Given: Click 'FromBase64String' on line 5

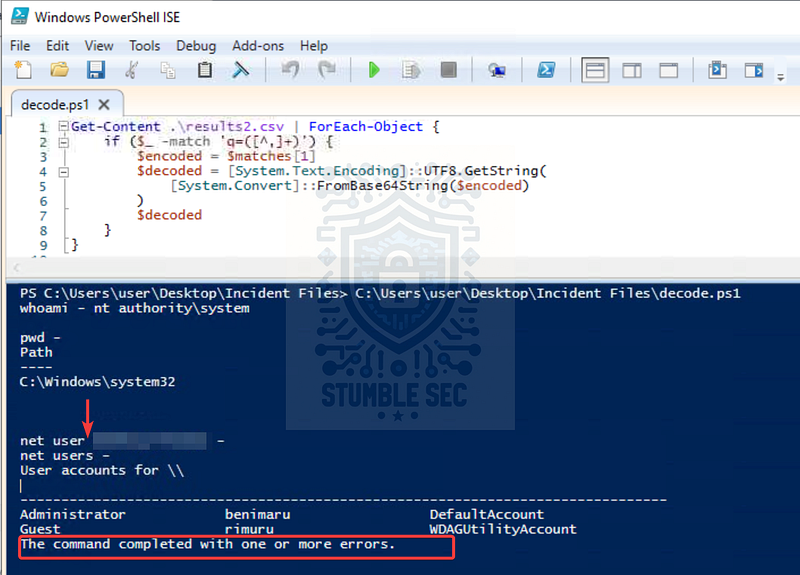Looking at the screenshot, I should tap(382, 186).
